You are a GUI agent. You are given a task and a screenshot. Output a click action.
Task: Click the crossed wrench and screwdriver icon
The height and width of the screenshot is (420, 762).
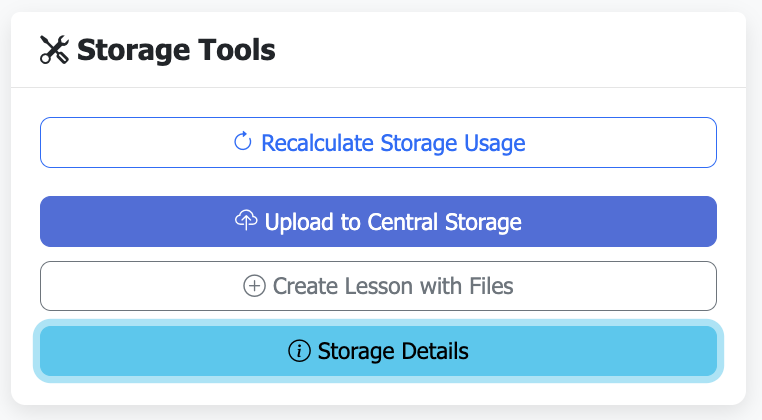point(55,50)
